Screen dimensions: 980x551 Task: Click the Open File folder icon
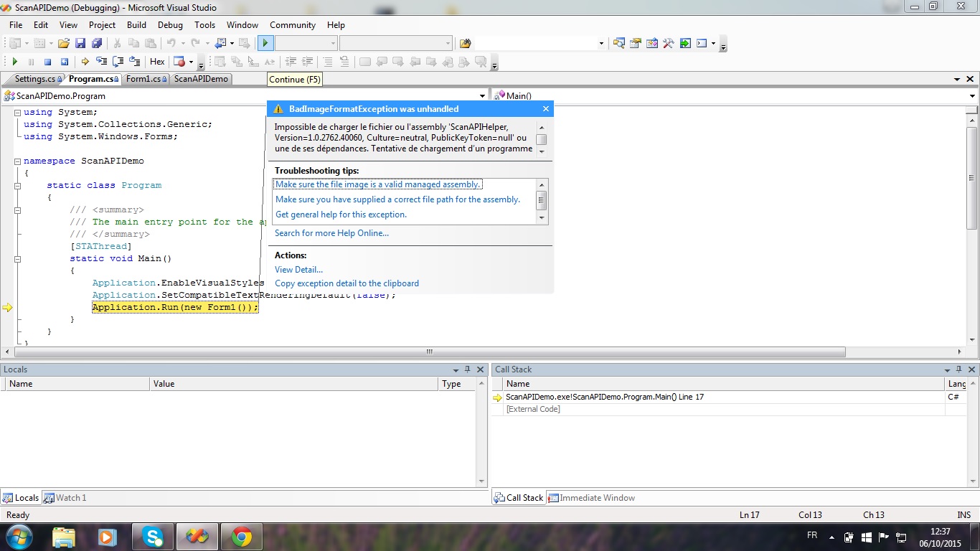(x=64, y=44)
